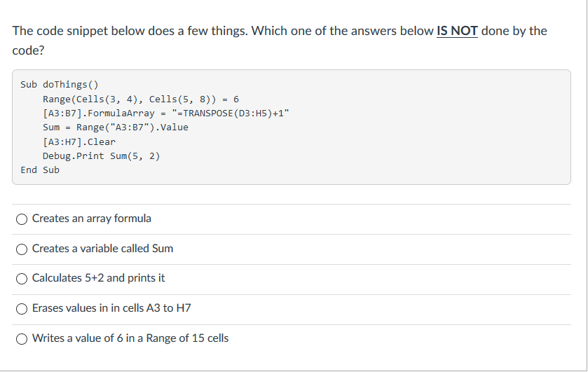The width and height of the screenshot is (588, 372).
Task: Click the FormulaArray TRANSPOSE code line
Action: click(166, 113)
